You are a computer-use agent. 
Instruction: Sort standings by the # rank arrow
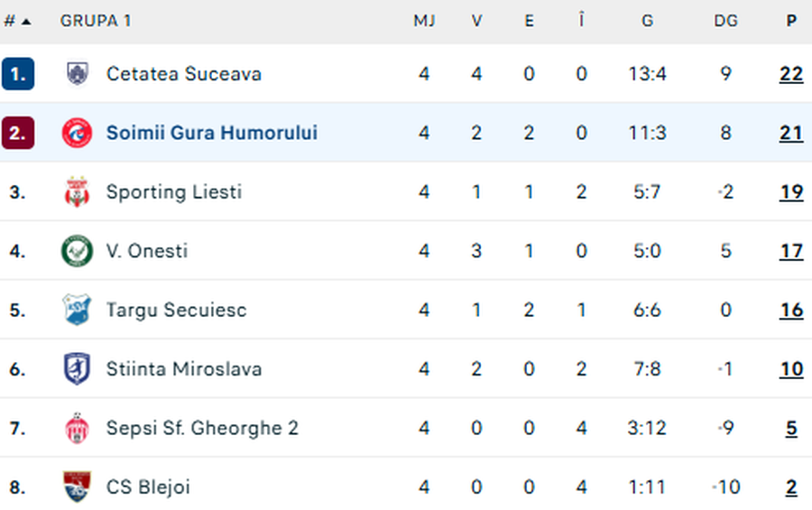click(18, 21)
